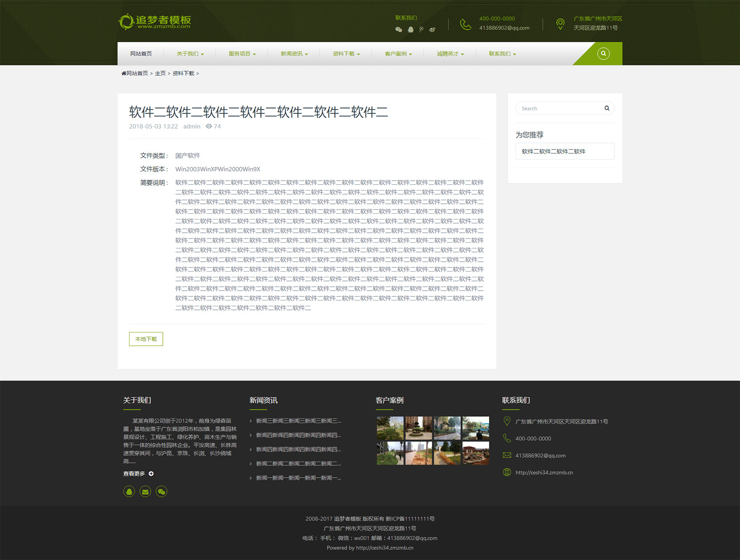
Task: Click the 追梦者模板 site logo
Action: point(155,21)
